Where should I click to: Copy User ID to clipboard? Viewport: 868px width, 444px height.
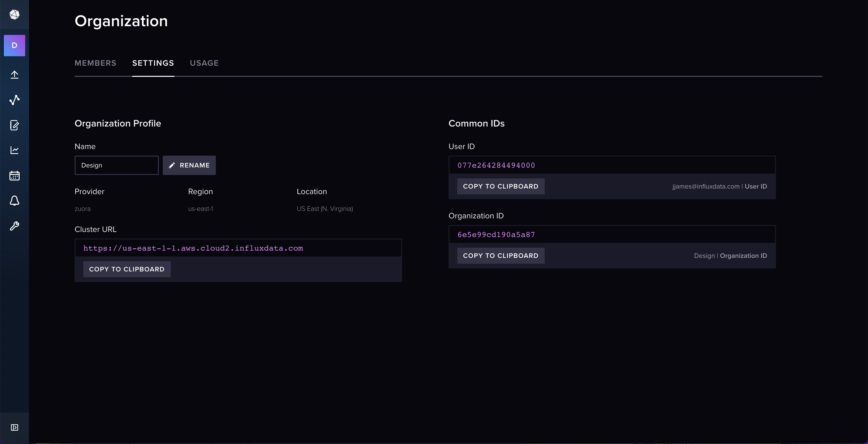500,186
